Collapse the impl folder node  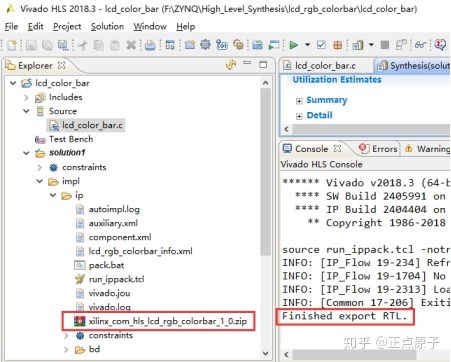click(39, 181)
